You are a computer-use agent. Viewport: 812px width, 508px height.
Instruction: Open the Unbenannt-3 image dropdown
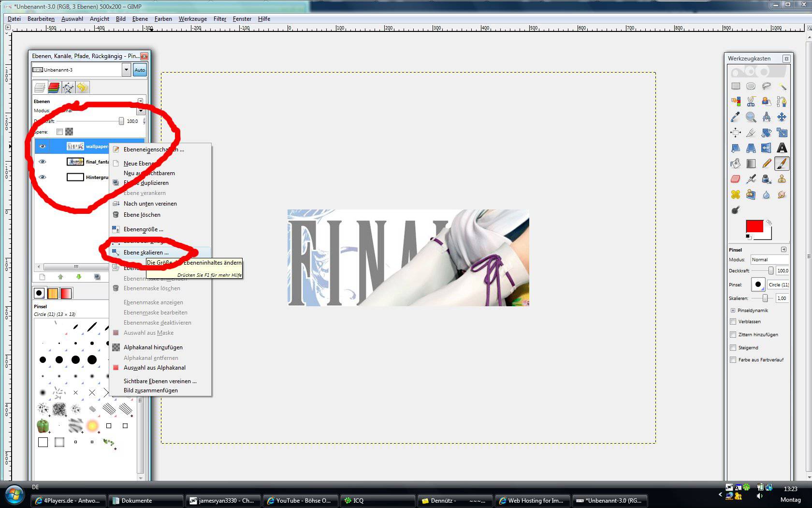pyautogui.click(x=126, y=70)
